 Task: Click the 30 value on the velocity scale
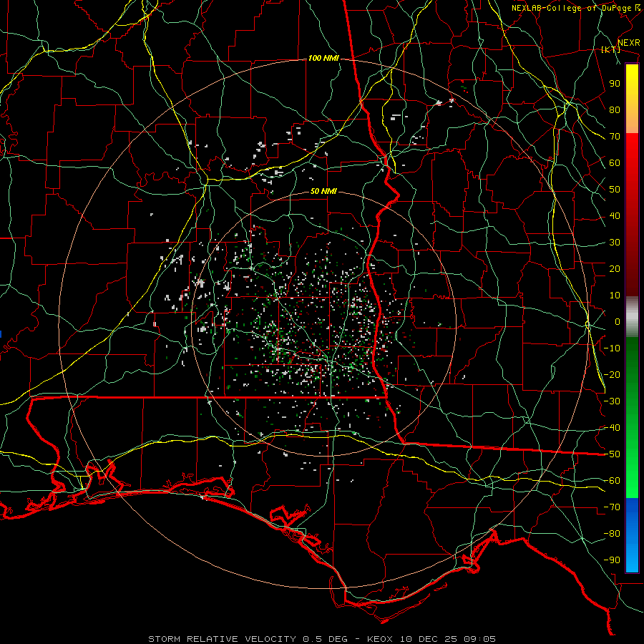click(x=615, y=243)
